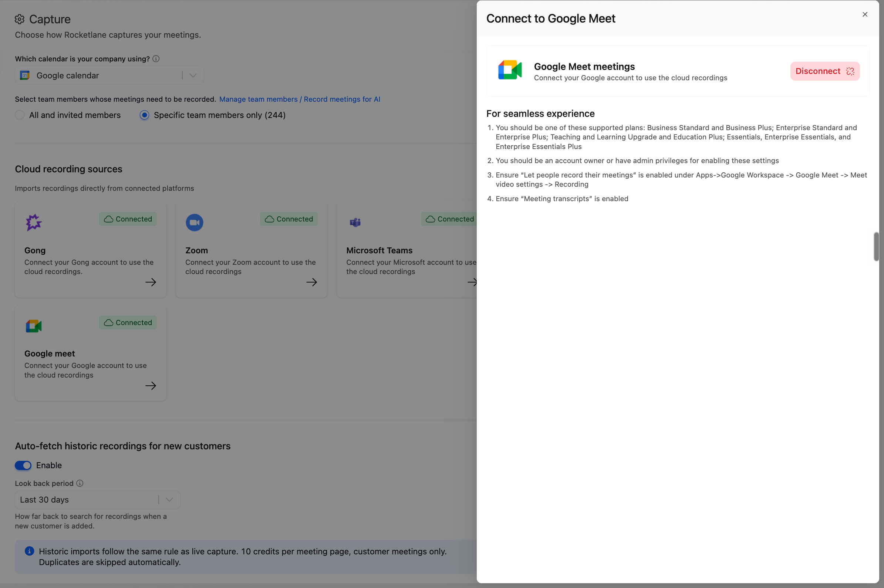Click the For seamless experience heading
This screenshot has width=884, height=588.
point(540,114)
